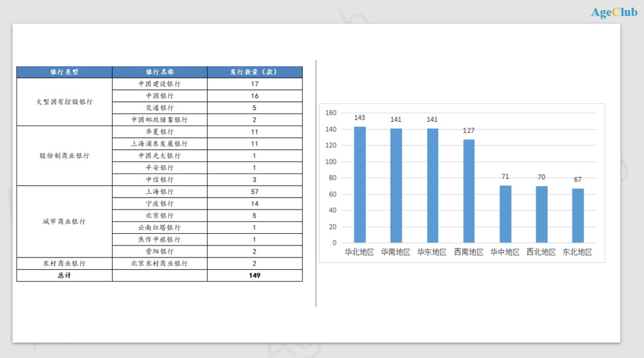Select the 东北地区 bar in chart
The image size is (644, 358).
[578, 215]
